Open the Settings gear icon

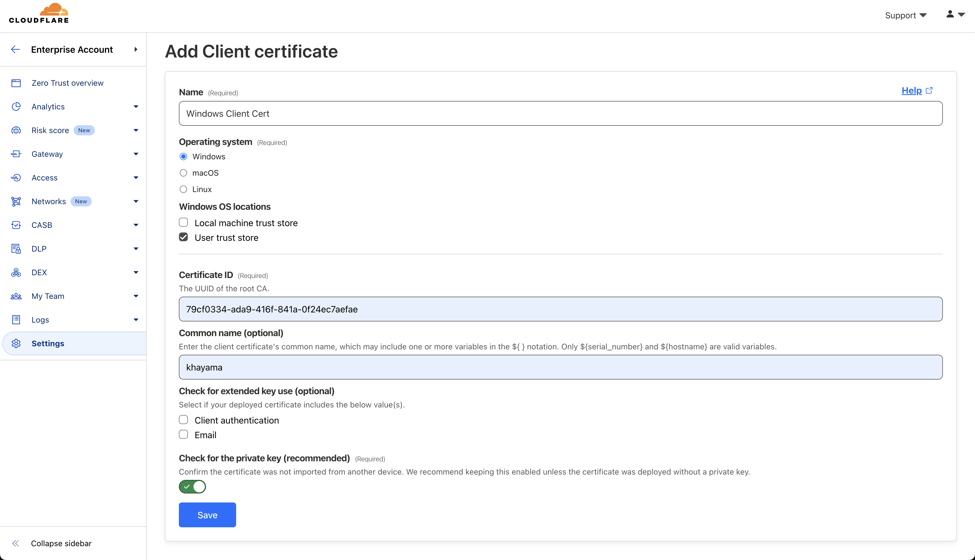pyautogui.click(x=16, y=343)
